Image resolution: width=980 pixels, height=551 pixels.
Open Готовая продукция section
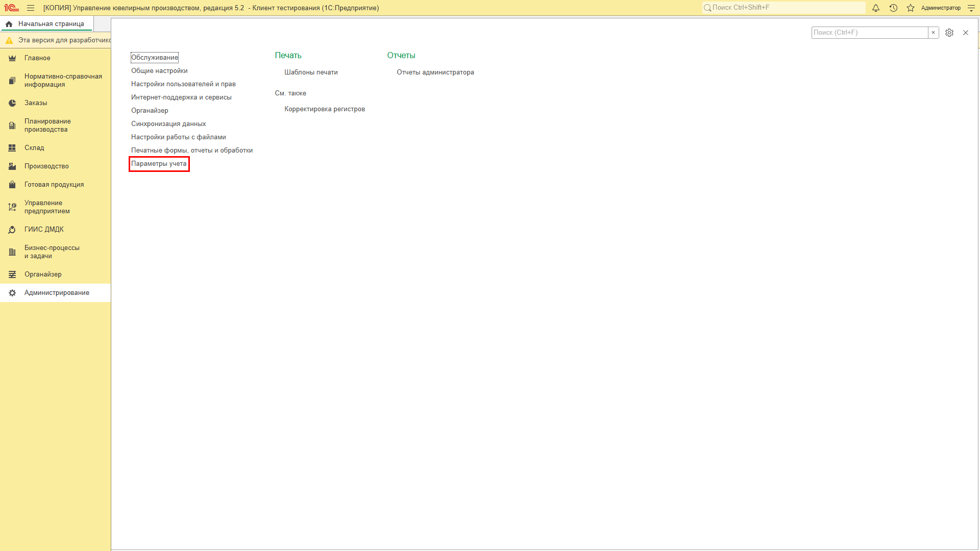(55, 185)
